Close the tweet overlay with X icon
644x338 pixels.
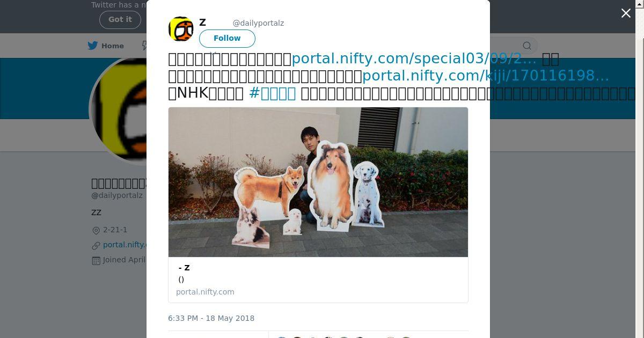pos(626,13)
